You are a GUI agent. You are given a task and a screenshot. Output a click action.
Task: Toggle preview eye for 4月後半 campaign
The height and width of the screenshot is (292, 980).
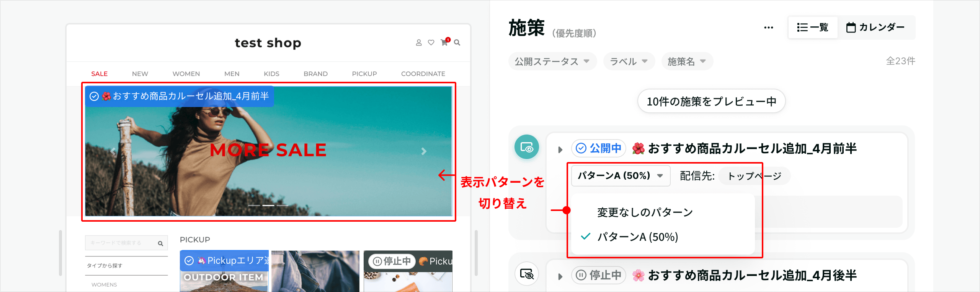click(x=527, y=274)
